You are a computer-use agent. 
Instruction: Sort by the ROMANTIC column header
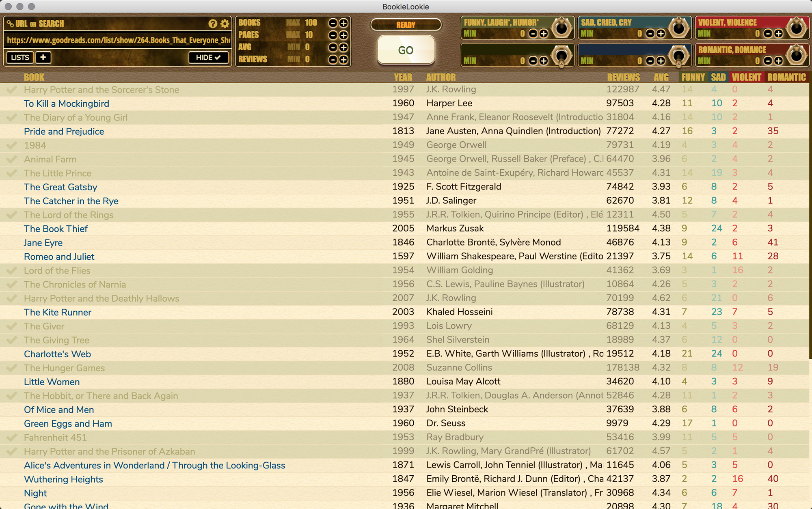786,77
